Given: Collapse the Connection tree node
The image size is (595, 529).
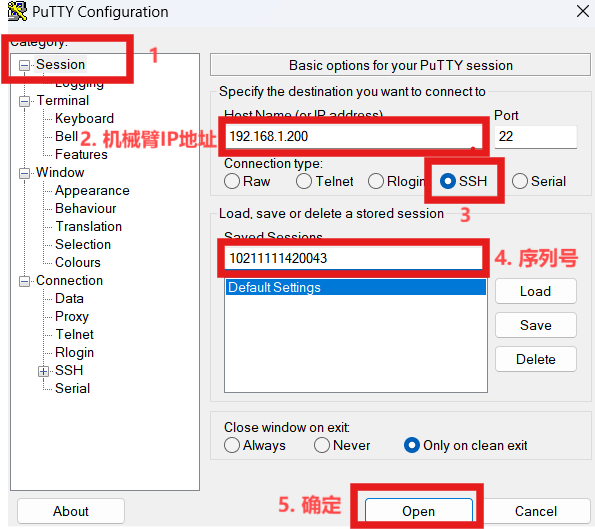Looking at the screenshot, I should click(24, 281).
